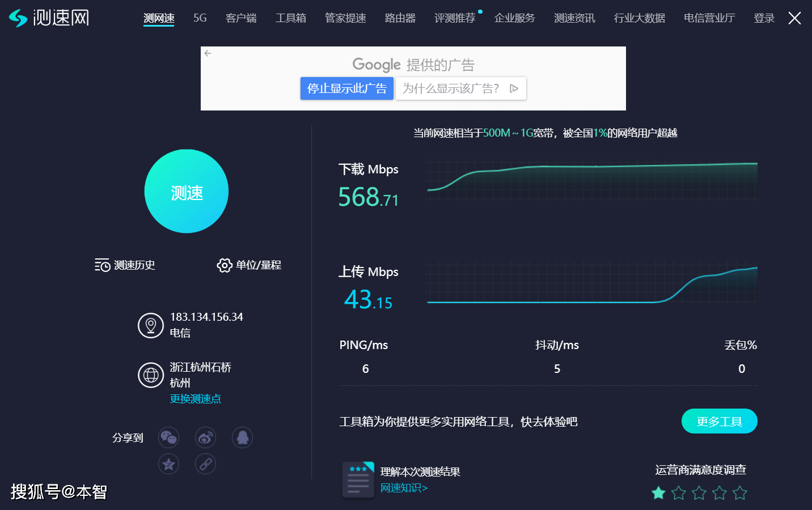Rate operator satisfaction four stars

[x=720, y=493]
